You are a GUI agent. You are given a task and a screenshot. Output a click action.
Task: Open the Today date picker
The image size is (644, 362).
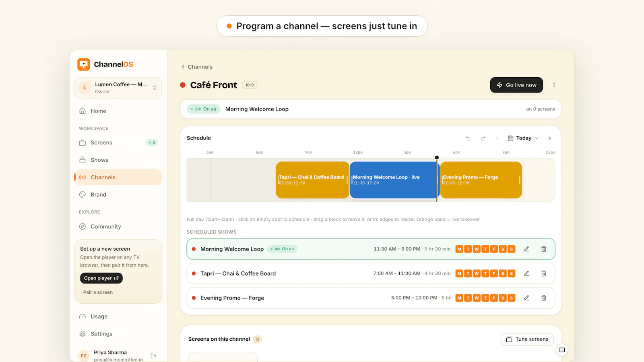[523, 138]
